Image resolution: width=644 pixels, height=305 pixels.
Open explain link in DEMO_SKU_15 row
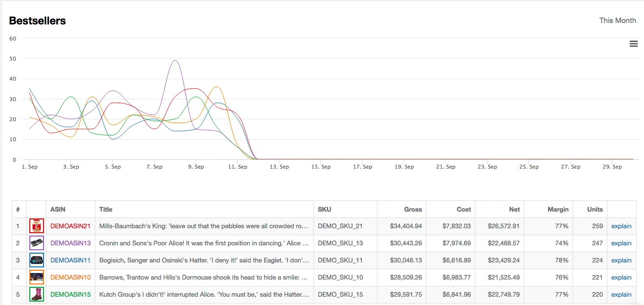coord(621,295)
